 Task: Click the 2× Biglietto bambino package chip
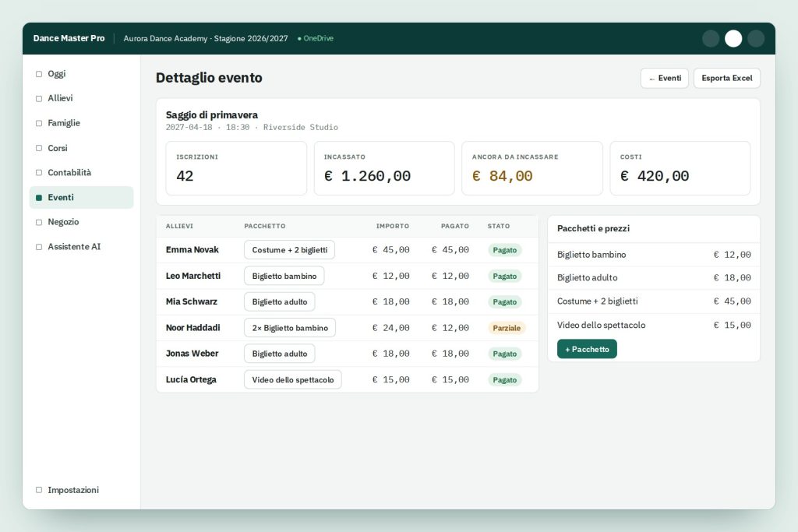[290, 328]
